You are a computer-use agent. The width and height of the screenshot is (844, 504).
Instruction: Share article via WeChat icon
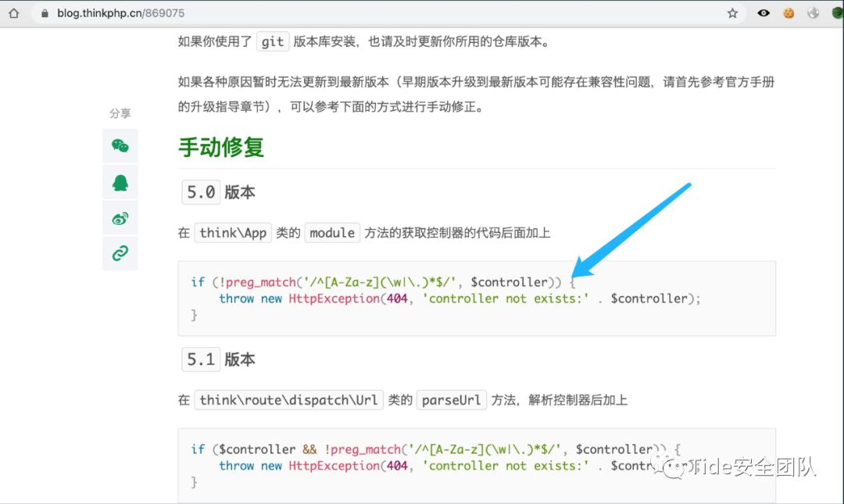[120, 146]
